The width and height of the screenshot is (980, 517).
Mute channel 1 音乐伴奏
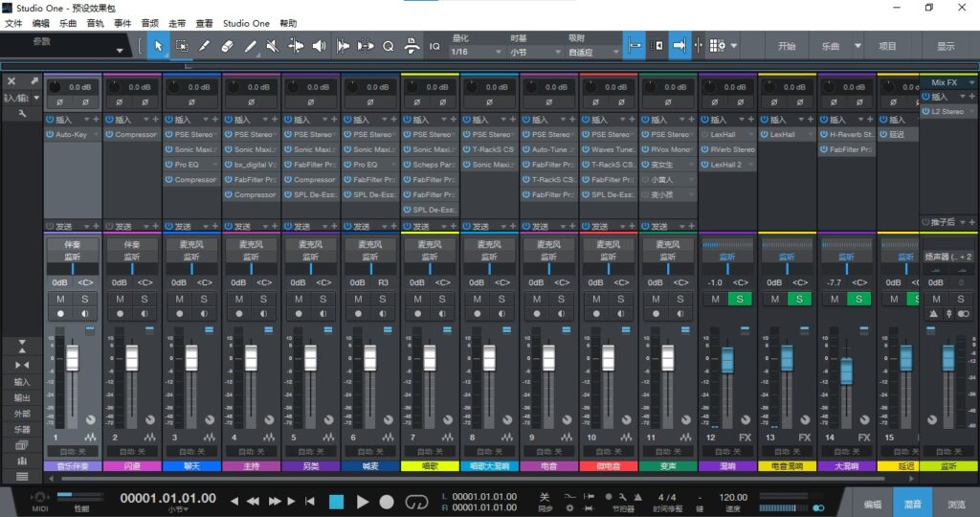60,300
